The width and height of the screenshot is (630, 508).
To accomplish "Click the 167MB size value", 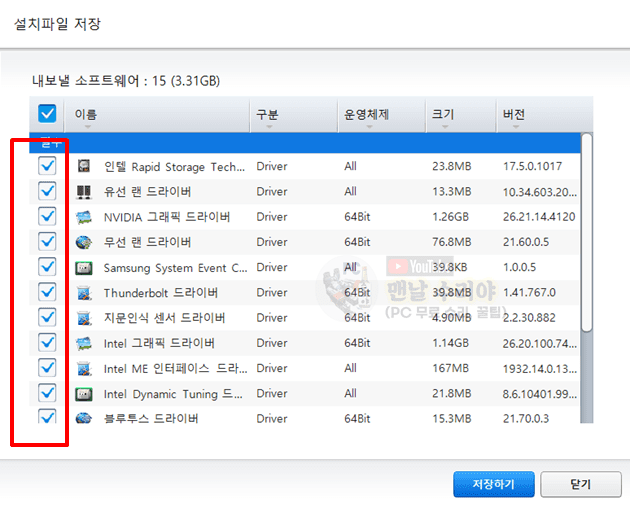I will (x=450, y=369).
